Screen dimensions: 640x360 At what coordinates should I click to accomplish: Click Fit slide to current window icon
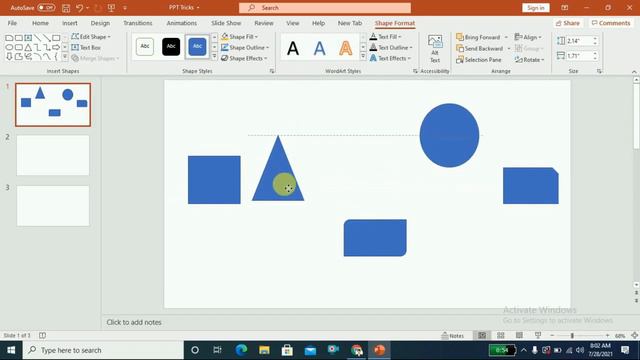[x=634, y=336]
